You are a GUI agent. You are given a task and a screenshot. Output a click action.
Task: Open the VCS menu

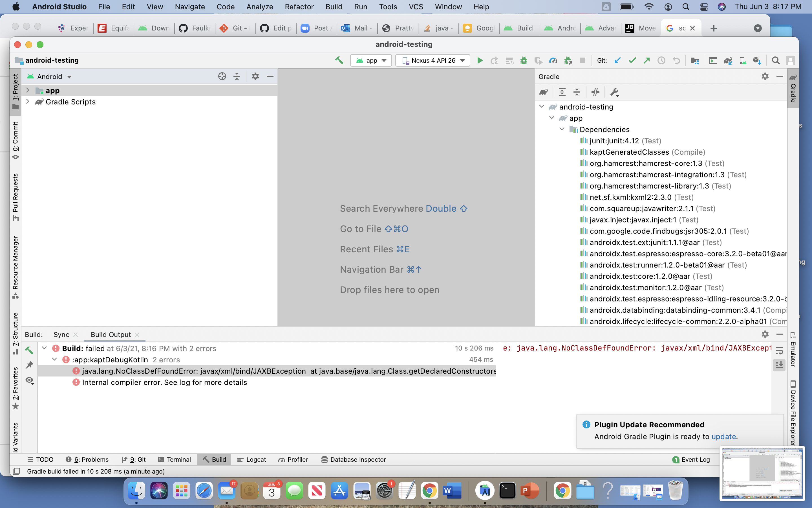coord(416,7)
